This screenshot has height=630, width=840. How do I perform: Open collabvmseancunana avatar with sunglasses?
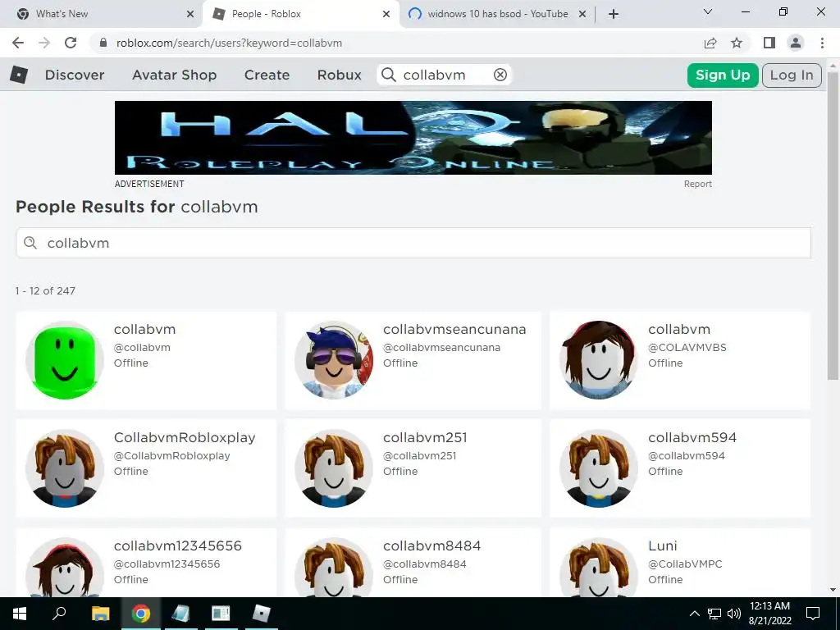[x=334, y=360]
